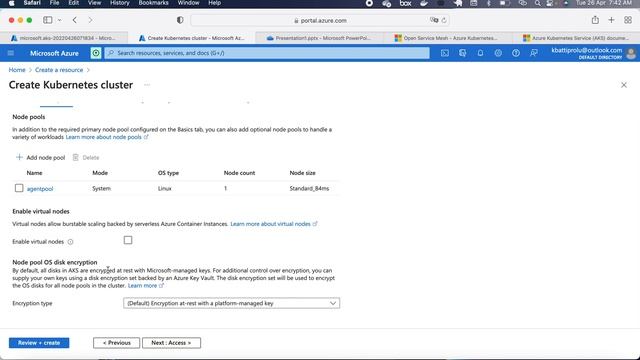This screenshot has width=640, height=360.
Task: Open Safari Bookmarks menu
Action: (x=153, y=3)
